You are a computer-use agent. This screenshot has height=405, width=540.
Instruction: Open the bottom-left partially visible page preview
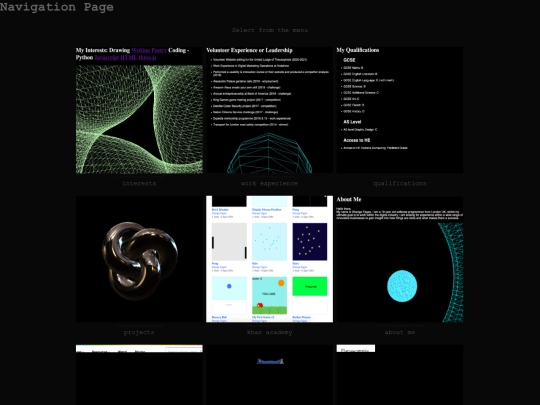pos(139,375)
